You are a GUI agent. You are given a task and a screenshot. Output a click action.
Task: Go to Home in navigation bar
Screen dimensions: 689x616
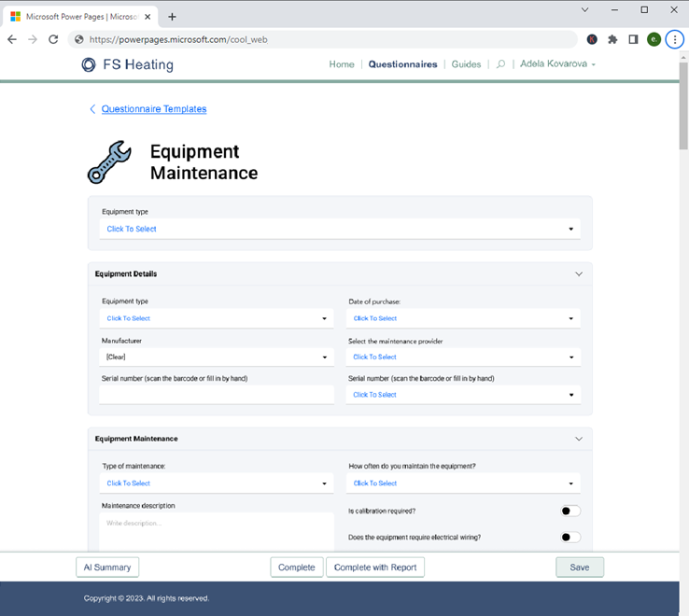[342, 64]
